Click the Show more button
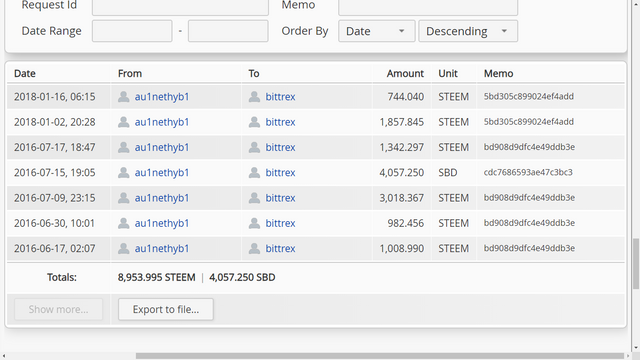Image resolution: width=640 pixels, height=360 pixels. [58, 309]
